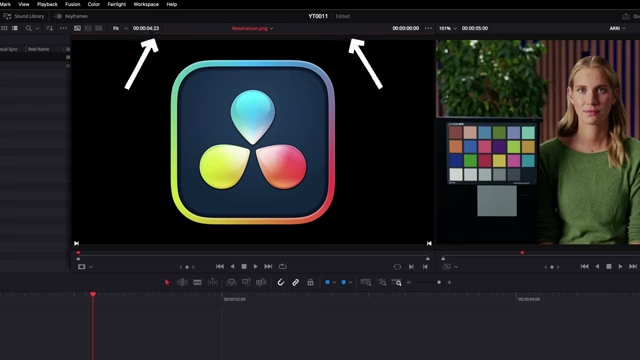Toggle loop playback in source viewer

pyautogui.click(x=282, y=267)
